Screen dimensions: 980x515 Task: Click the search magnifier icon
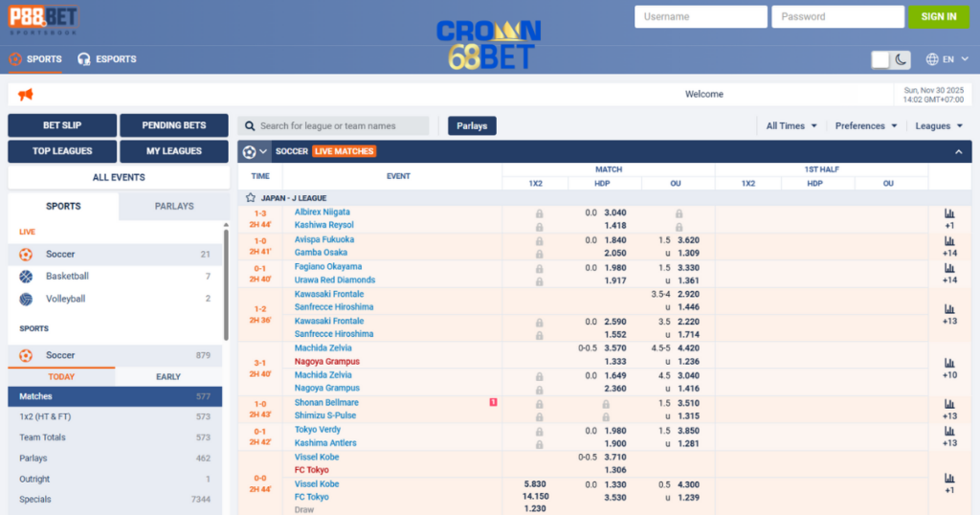coord(250,126)
